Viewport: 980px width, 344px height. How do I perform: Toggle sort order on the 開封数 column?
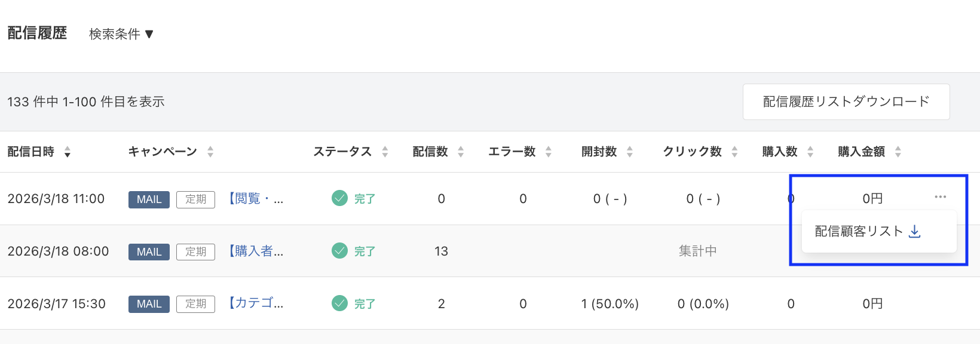point(630,152)
